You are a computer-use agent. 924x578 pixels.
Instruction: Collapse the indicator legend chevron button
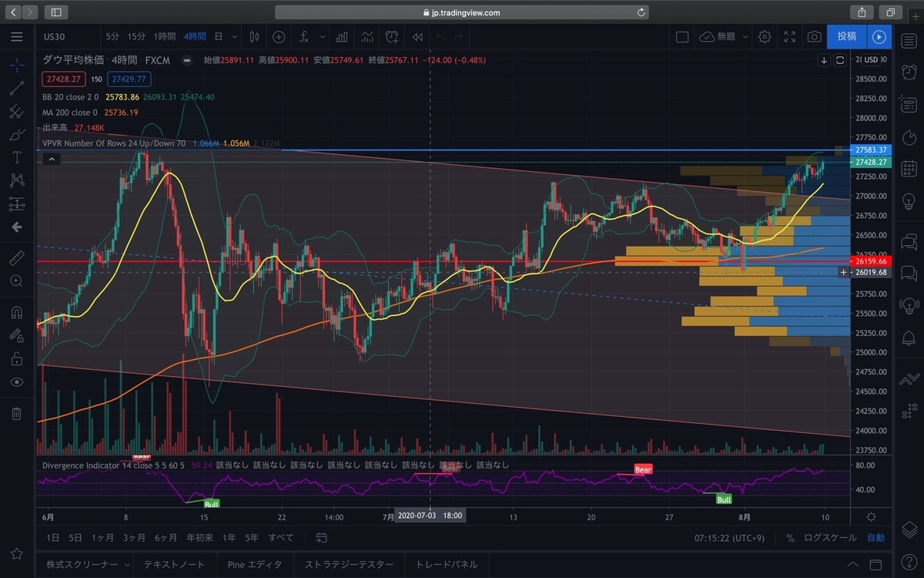pyautogui.click(x=51, y=159)
